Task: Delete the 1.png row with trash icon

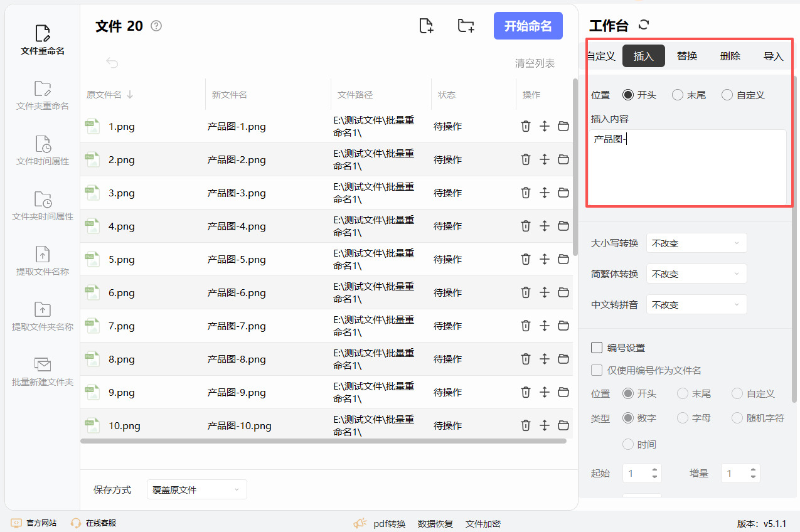Action: click(x=526, y=126)
